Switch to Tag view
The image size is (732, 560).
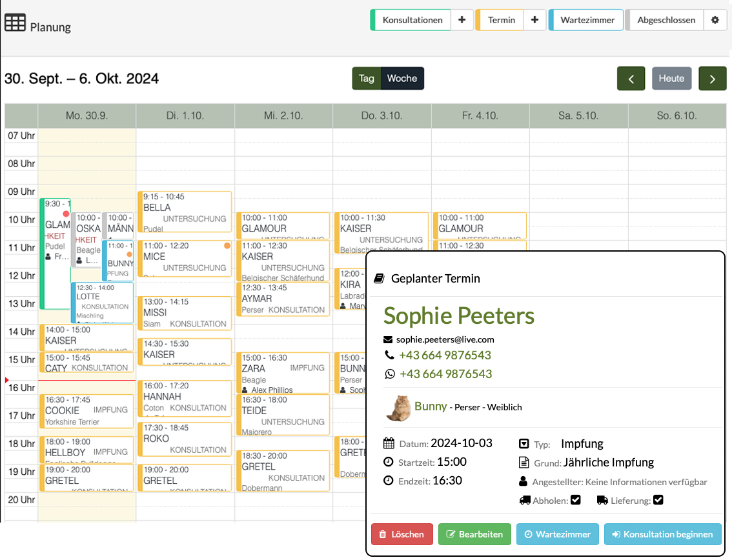(x=367, y=79)
